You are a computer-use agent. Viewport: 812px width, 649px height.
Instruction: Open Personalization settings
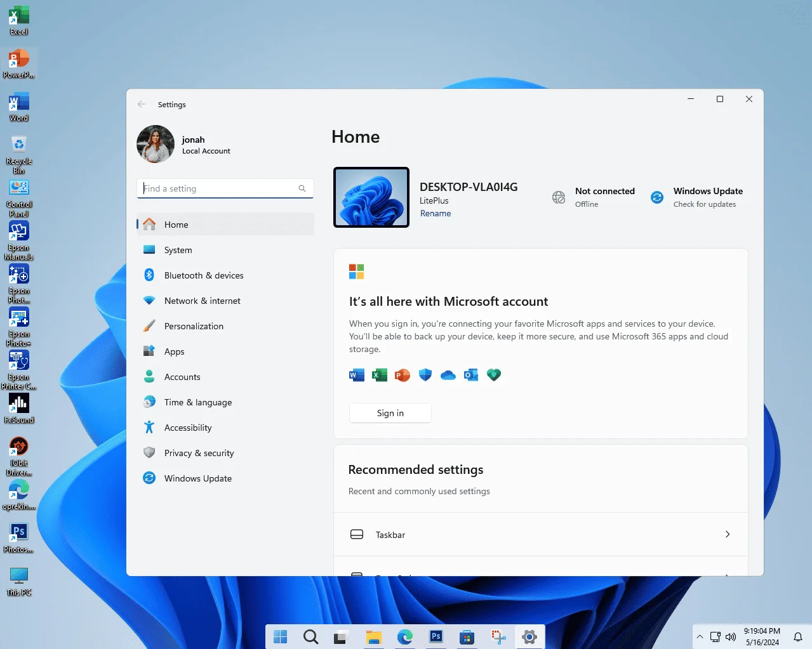[225, 326]
